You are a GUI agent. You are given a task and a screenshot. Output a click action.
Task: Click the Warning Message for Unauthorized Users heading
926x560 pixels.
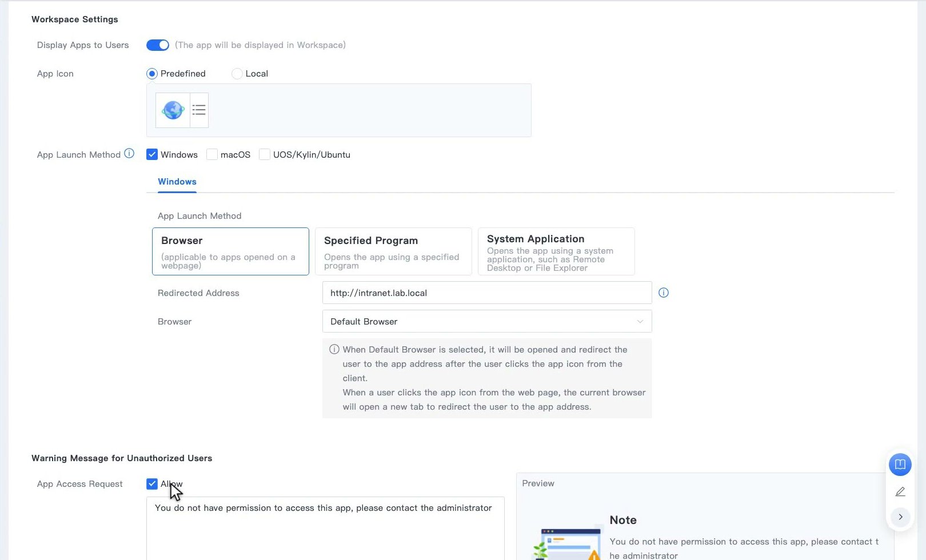click(x=122, y=458)
